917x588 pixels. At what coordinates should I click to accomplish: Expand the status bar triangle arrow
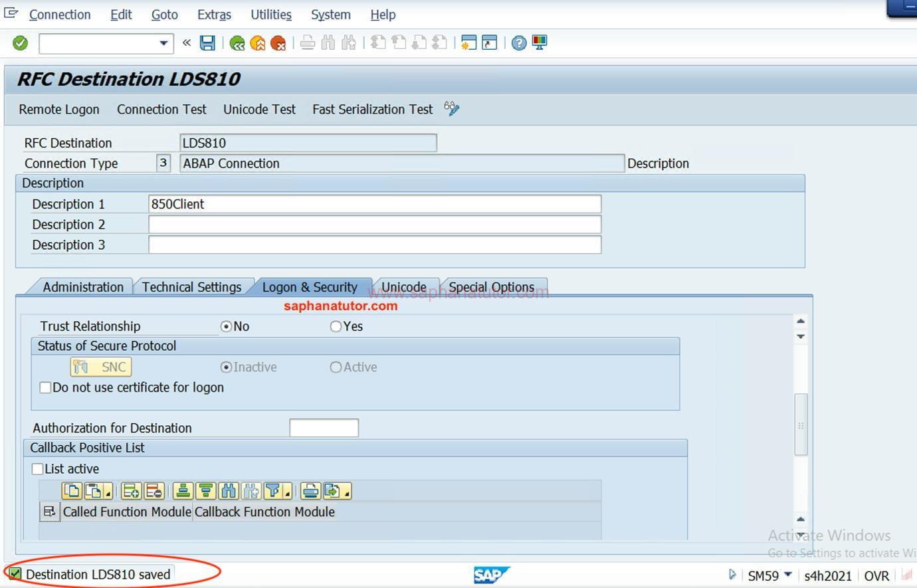coord(732,575)
